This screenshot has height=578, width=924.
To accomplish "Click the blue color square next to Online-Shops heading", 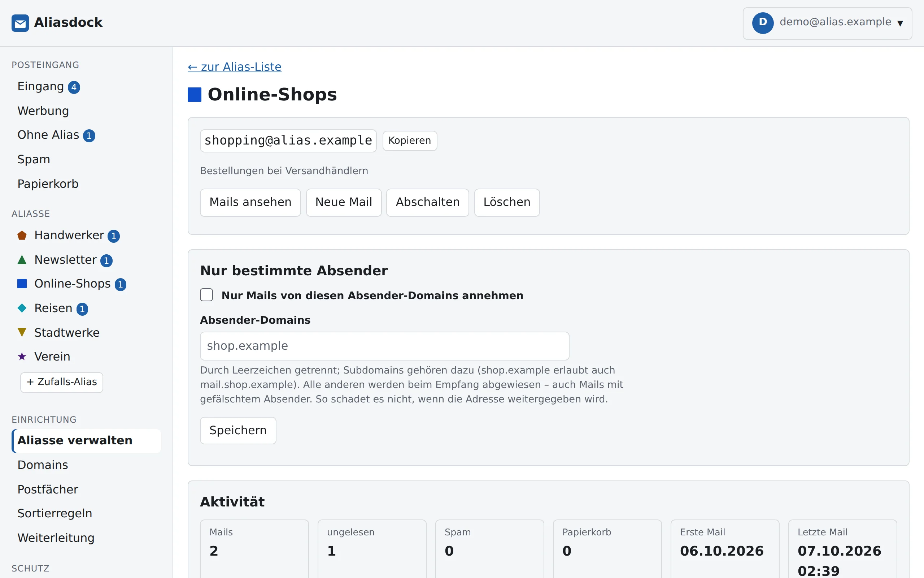I will (194, 95).
